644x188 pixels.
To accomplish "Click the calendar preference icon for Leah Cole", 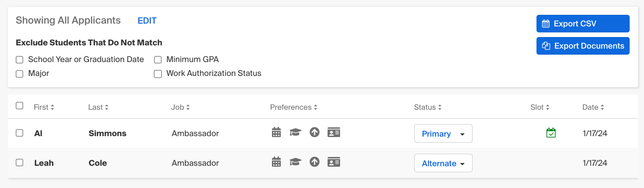I will [x=276, y=163].
